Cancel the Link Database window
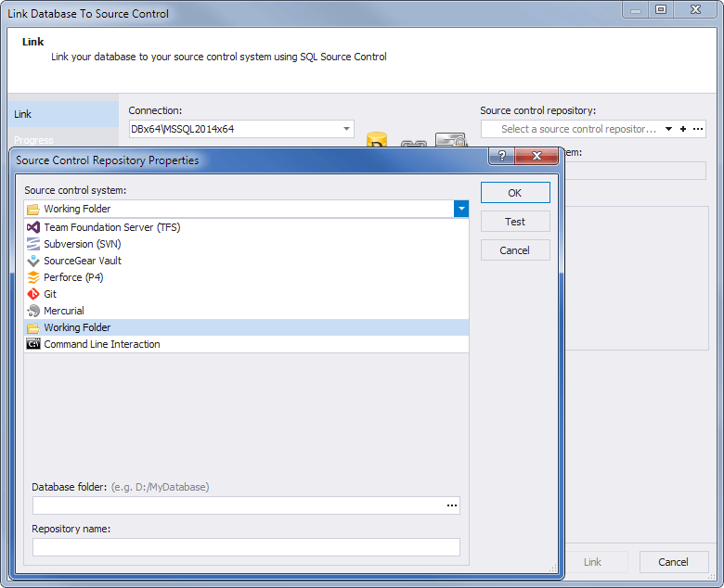Viewport: 724px width, 588px height. pyautogui.click(x=674, y=562)
